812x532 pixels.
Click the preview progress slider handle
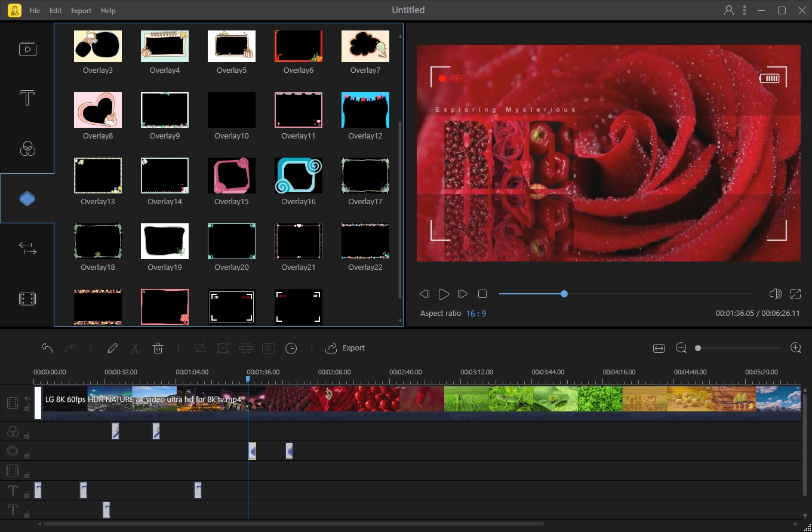564,294
